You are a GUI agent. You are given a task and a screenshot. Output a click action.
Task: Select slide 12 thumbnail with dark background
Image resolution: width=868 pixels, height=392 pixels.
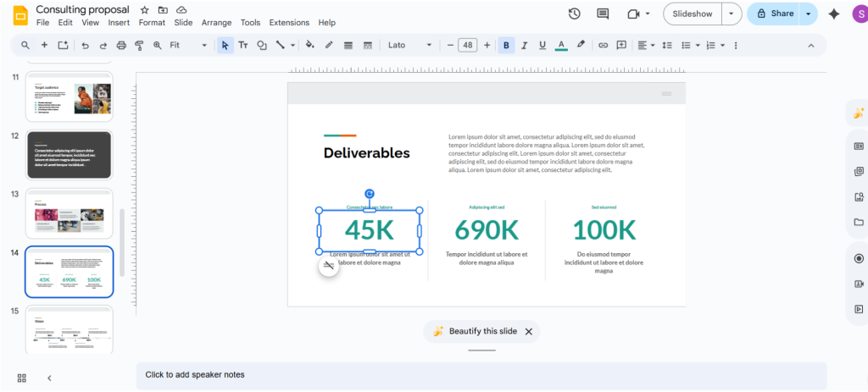[x=69, y=154]
